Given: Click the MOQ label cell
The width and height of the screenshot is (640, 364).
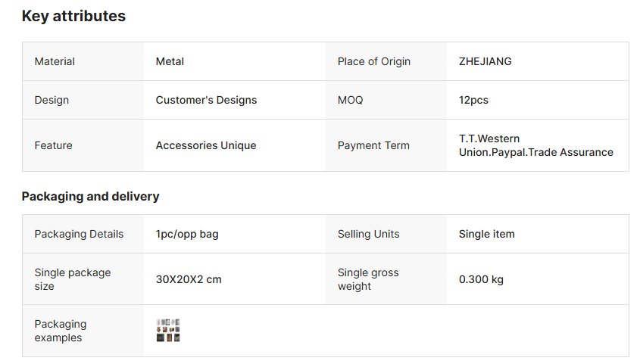Looking at the screenshot, I should coord(350,100).
